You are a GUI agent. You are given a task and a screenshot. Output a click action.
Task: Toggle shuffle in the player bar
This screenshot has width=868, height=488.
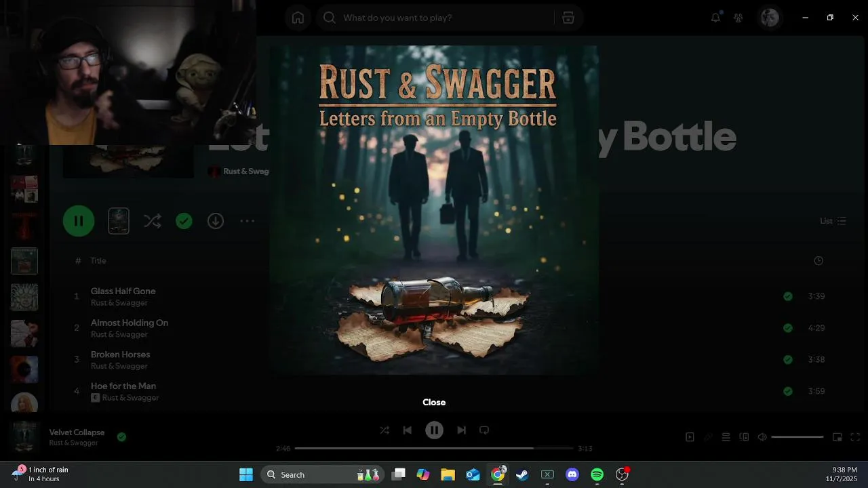tap(384, 430)
